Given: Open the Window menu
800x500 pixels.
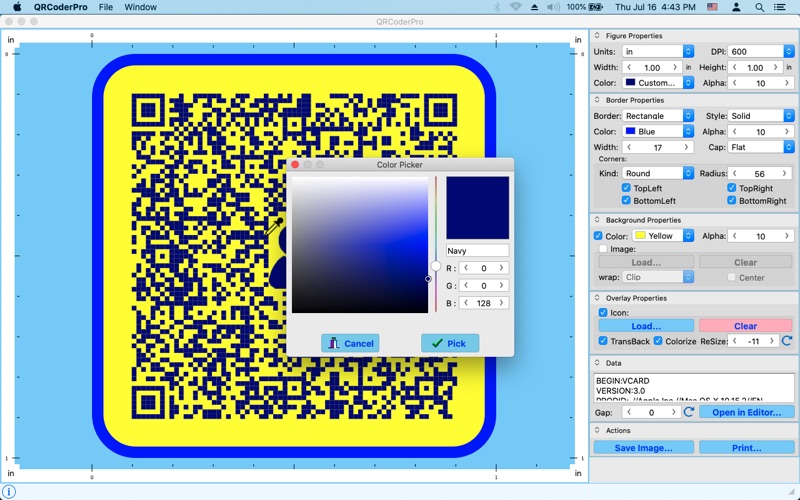Looking at the screenshot, I should [140, 7].
